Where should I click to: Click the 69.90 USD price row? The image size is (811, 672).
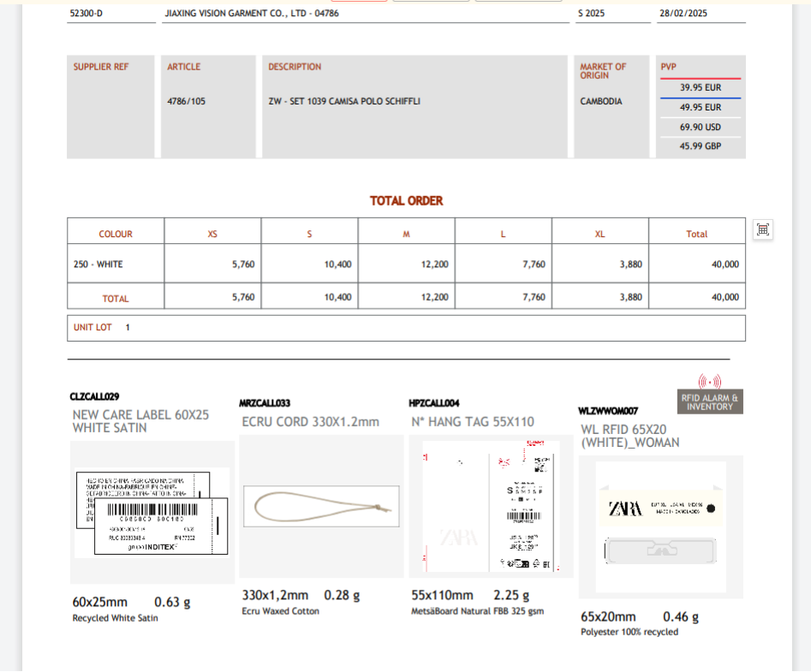pos(700,127)
